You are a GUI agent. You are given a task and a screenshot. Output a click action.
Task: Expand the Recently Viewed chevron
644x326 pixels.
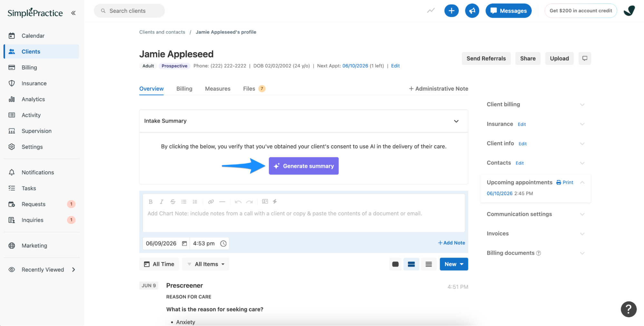[73, 270]
